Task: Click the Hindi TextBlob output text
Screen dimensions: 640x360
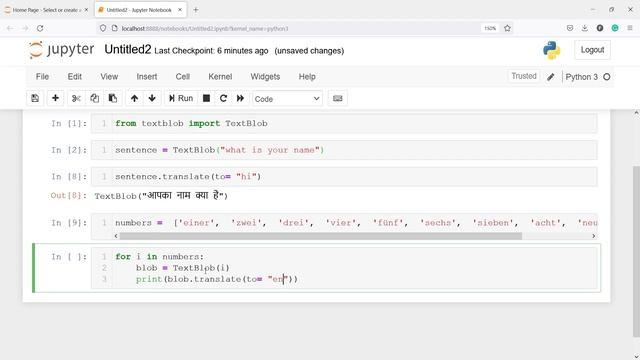Action: [161, 196]
